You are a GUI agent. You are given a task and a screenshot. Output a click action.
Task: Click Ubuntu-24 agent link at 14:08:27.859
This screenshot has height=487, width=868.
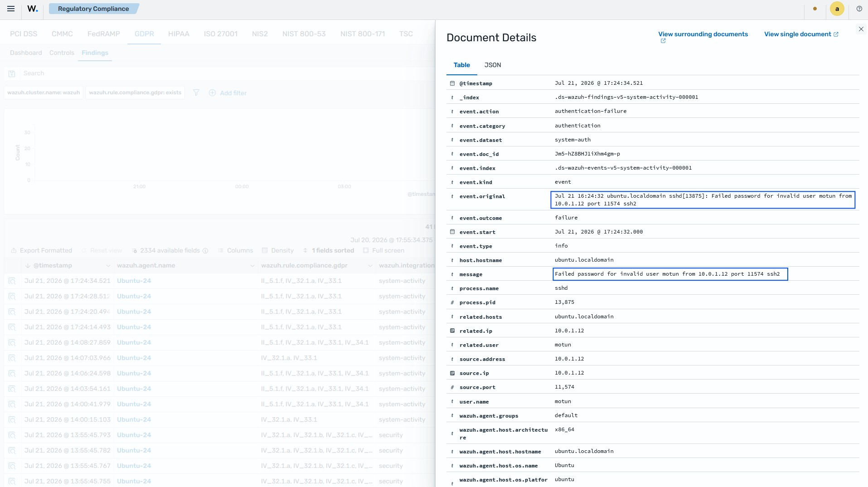[134, 343]
